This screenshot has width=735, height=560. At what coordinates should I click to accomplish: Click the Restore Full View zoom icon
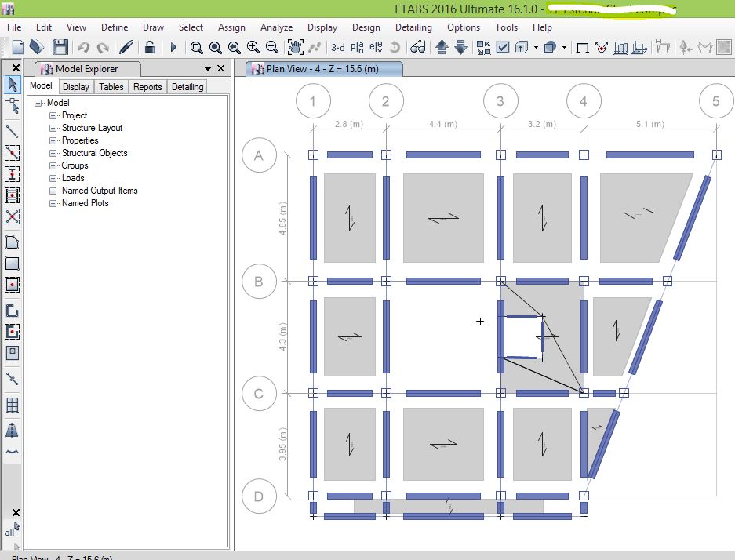(215, 47)
